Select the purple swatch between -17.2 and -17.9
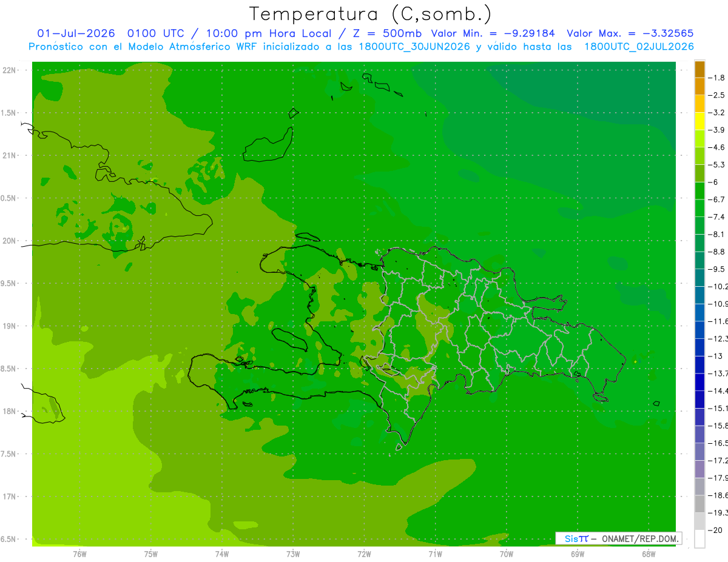This screenshot has height=562, width=728. coord(699,469)
